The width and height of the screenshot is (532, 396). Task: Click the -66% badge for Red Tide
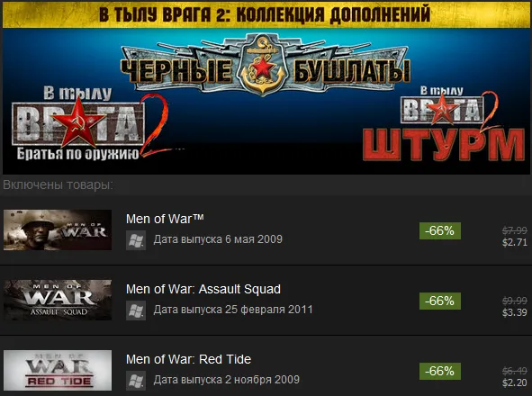pyautogui.click(x=440, y=371)
